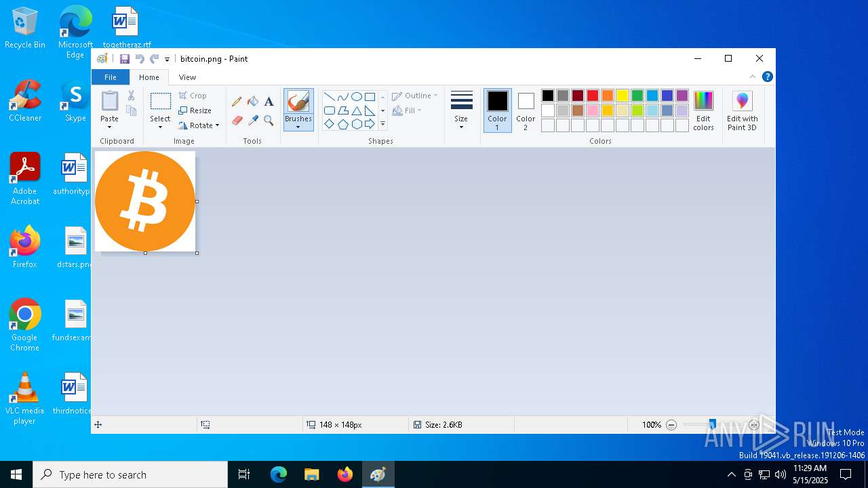Select the Magnifier tool

point(269,120)
